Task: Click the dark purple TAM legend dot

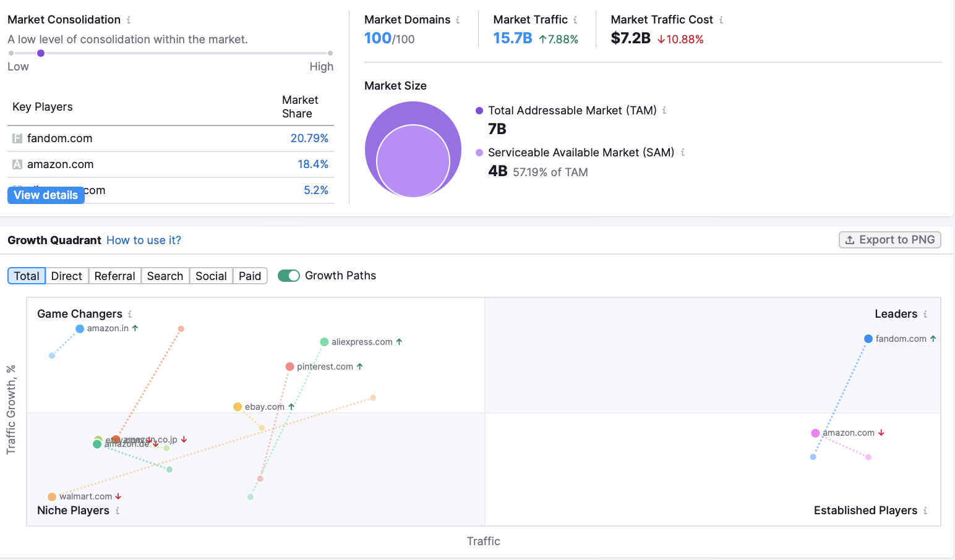Action: point(479,111)
